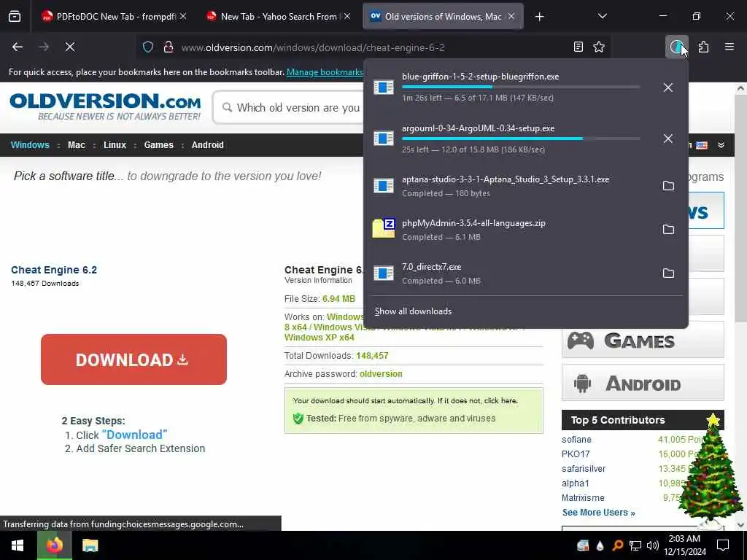The image size is (747, 560).
Task: List all tabs dropdown arrow
Action: [602, 17]
